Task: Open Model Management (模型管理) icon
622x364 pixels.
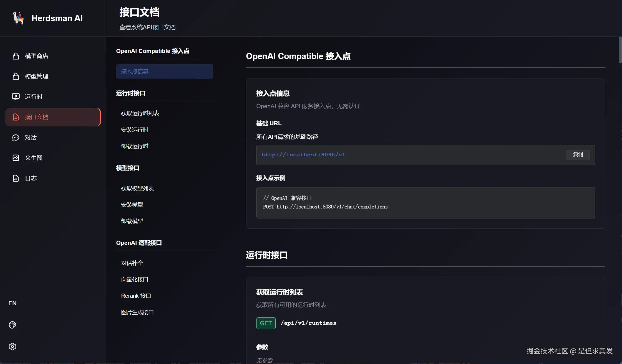Action: pos(16,76)
